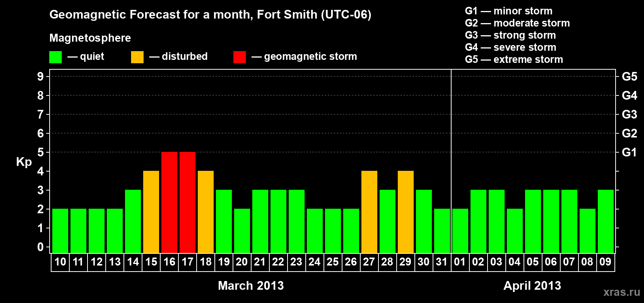Click the G1 right axis label
Image resolution: width=644 pixels, height=303 pixels.
click(630, 152)
